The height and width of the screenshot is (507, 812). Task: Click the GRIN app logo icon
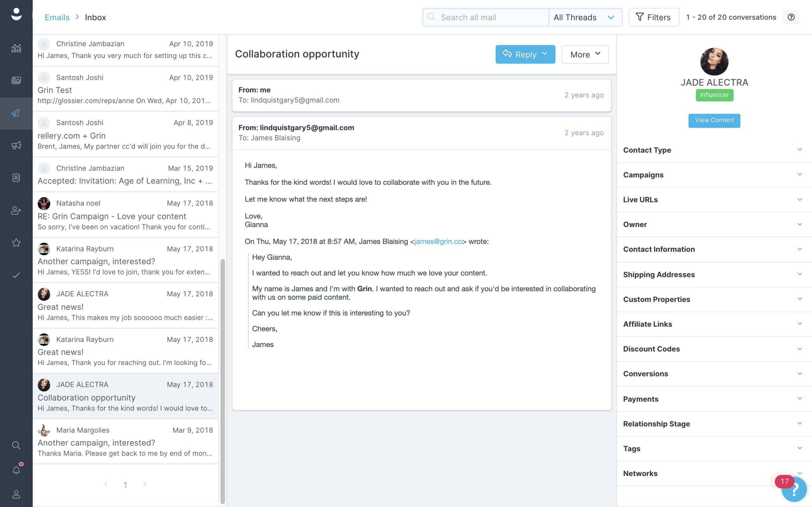click(16, 16)
